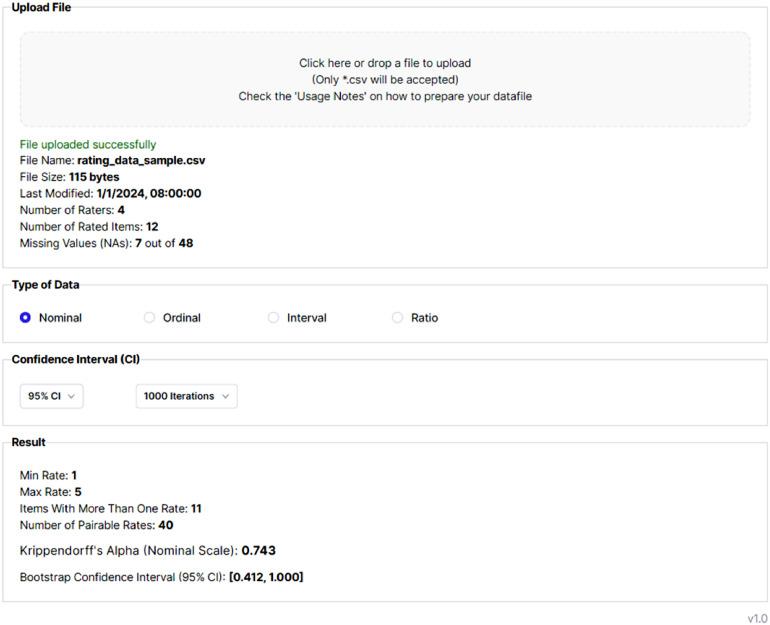Click the 'File uploaded successfully' message
The width and height of the screenshot is (770, 625).
[88, 144]
